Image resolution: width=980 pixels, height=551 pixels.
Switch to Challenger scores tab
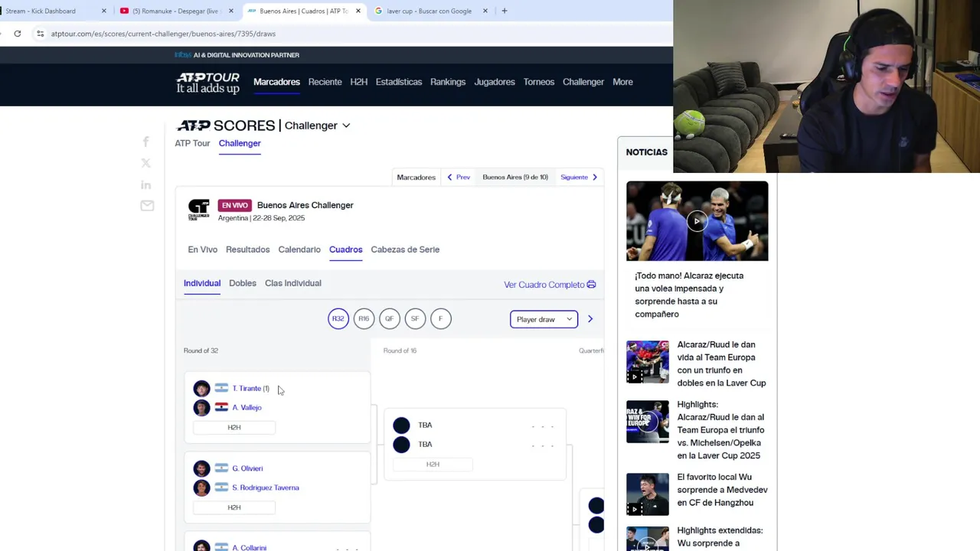click(x=240, y=143)
